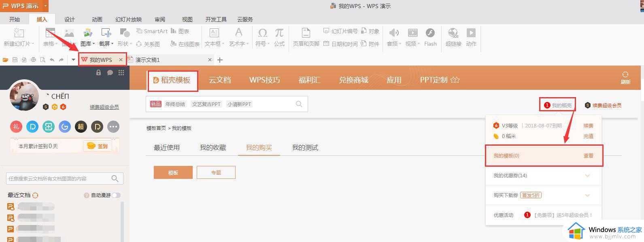644x242 pixels.
Task: Insert a 公式 formula
Action: [279, 37]
